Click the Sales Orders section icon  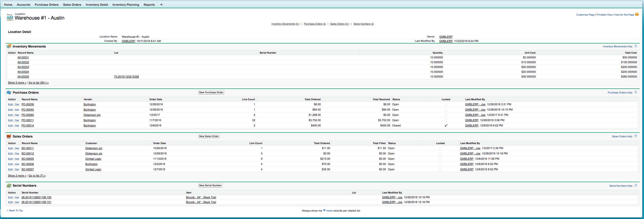tap(9, 136)
